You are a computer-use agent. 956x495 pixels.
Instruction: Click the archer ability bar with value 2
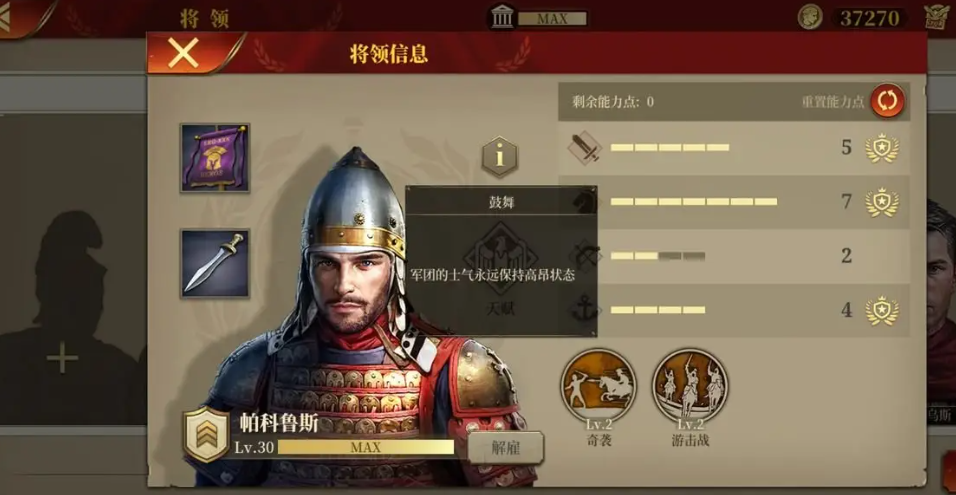658,256
